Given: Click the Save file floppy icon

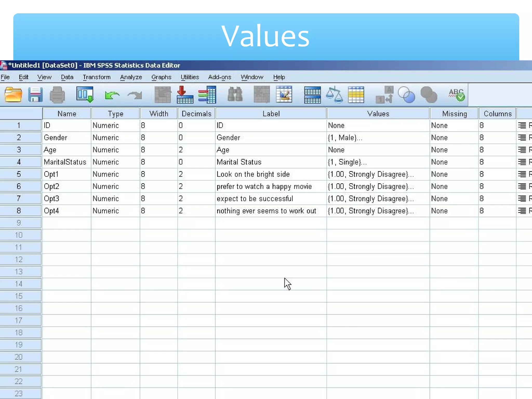Looking at the screenshot, I should click(35, 95).
